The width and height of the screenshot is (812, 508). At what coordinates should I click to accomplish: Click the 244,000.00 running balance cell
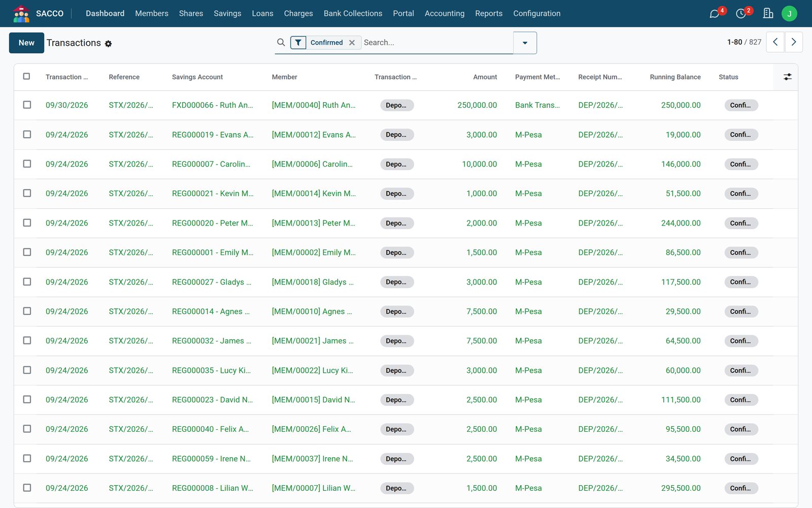(681, 223)
